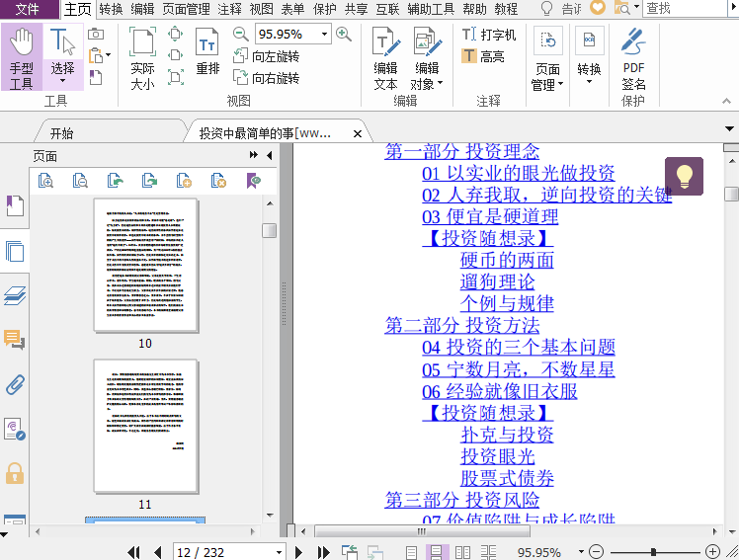Click the zoom slider plus button
Image resolution: width=739 pixels, height=560 pixels.
[712, 551]
